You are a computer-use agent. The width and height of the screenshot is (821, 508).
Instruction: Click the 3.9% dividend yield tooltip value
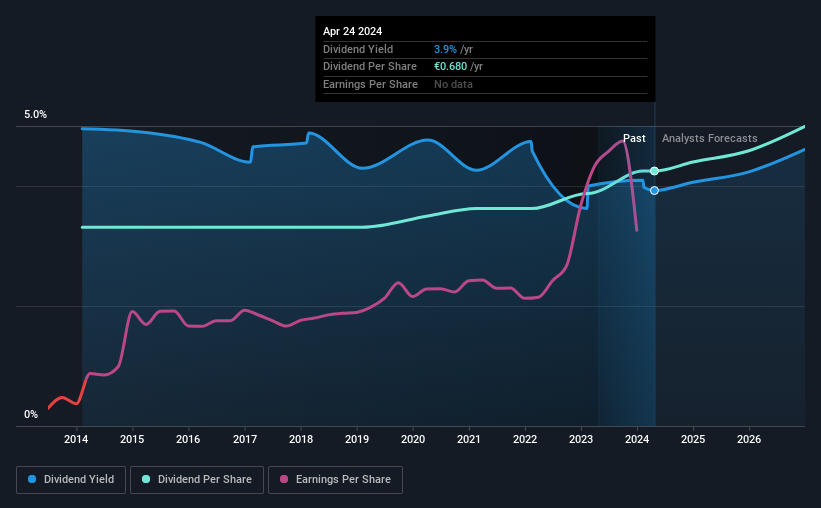pyautogui.click(x=445, y=49)
